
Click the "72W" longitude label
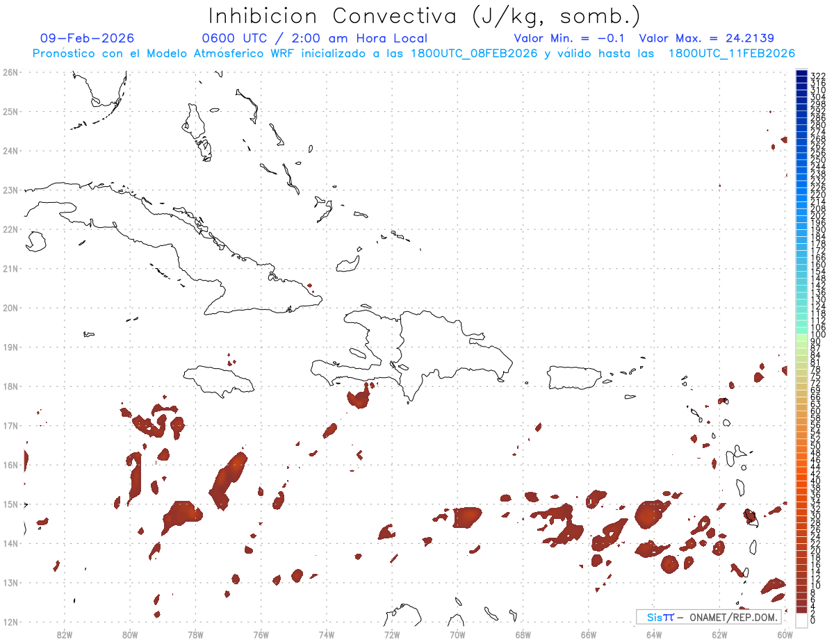(392, 635)
